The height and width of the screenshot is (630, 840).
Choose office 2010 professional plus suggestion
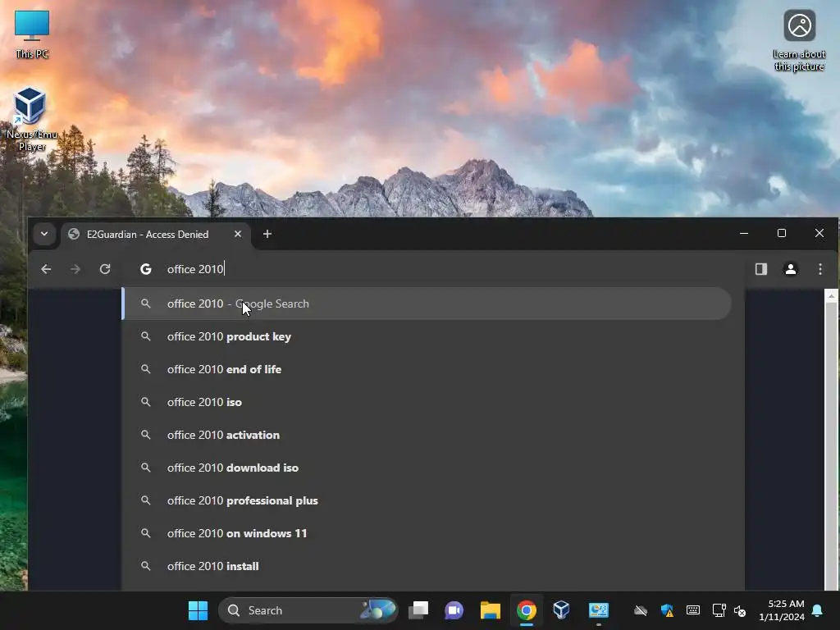pyautogui.click(x=427, y=500)
